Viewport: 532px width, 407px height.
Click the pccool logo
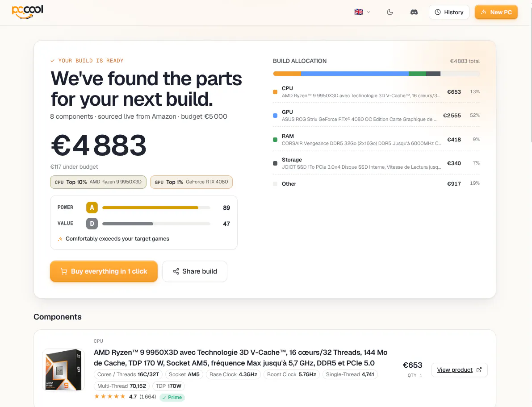(x=28, y=12)
